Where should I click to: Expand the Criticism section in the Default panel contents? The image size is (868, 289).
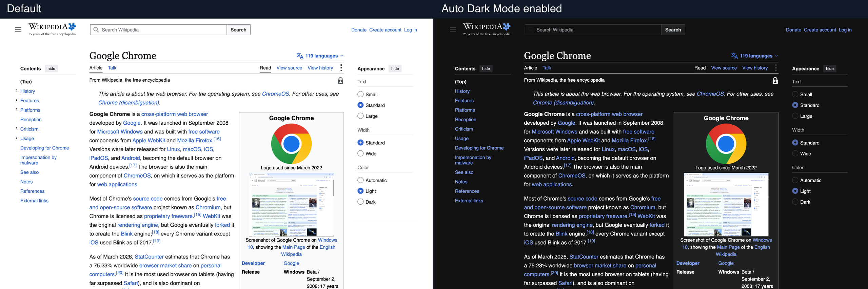[16, 128]
